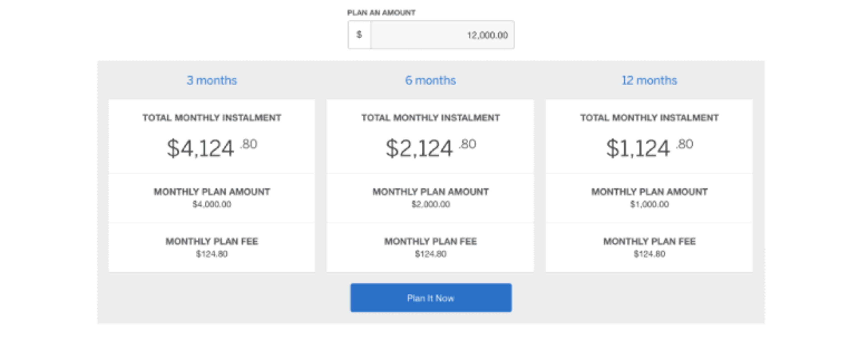Click Total Monthly Instalment label in 12 months card
The image size is (868, 351).
[x=649, y=118]
